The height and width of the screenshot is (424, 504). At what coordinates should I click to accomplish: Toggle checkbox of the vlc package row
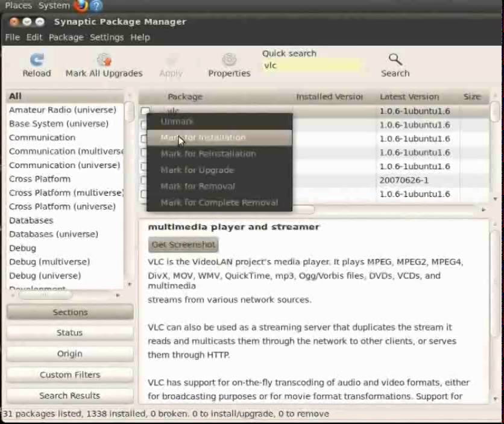point(145,111)
